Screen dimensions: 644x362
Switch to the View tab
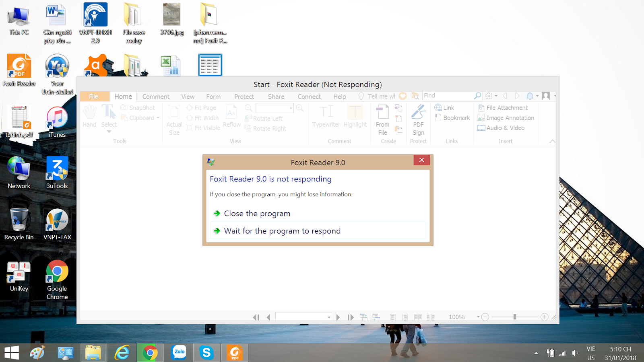(188, 97)
